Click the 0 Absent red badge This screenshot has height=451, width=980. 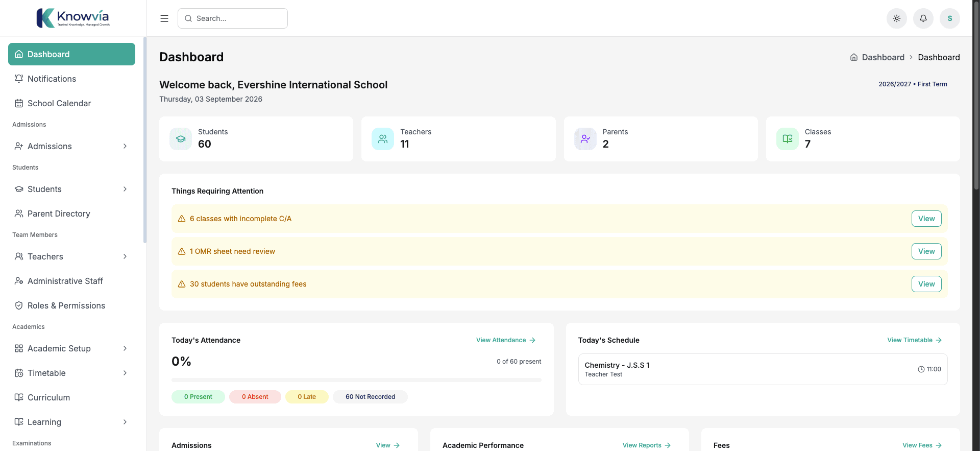pos(255,397)
